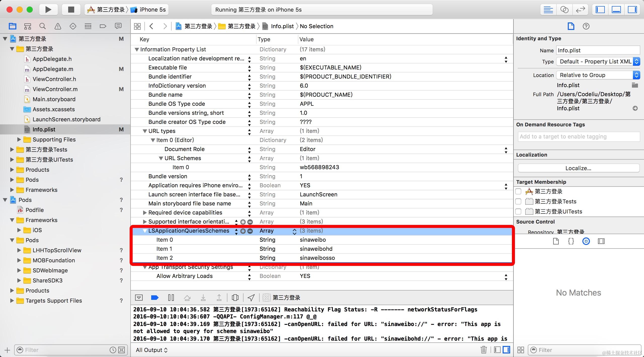The height and width of the screenshot is (357, 644).
Task: Tick 第三方登录UITests target membership checkbox
Action: click(518, 211)
